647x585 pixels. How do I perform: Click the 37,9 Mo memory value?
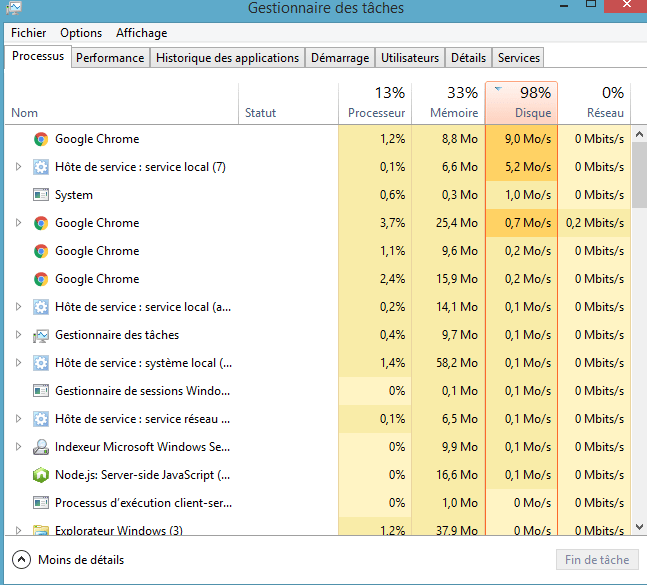tap(457, 530)
